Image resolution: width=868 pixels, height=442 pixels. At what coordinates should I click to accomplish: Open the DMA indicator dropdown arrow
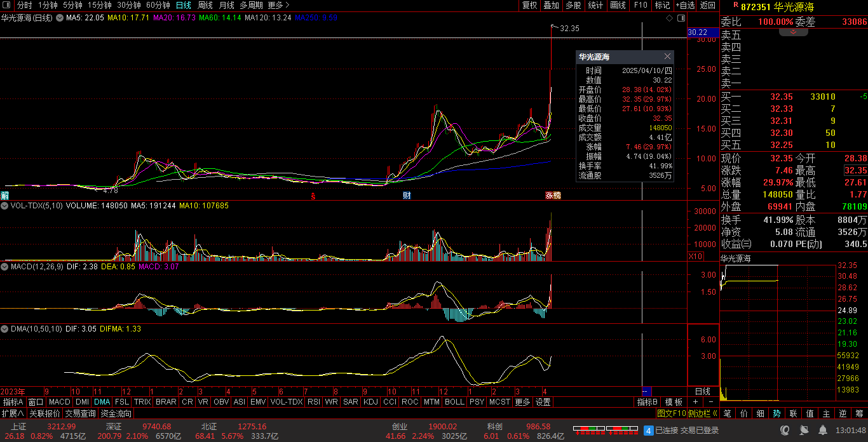(4, 329)
